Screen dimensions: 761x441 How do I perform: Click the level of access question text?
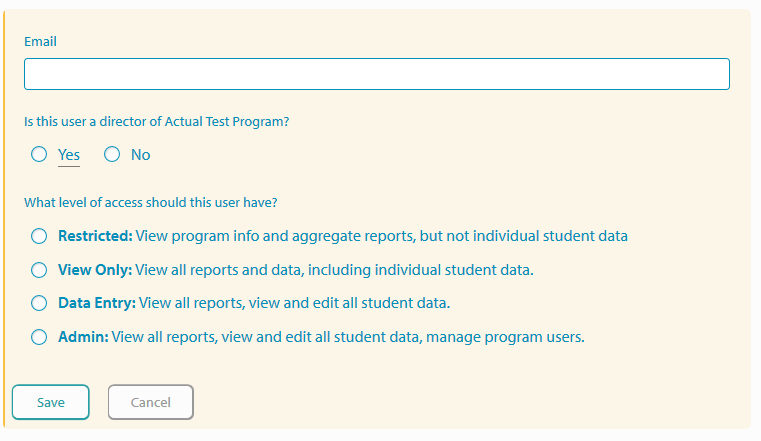[x=150, y=203]
